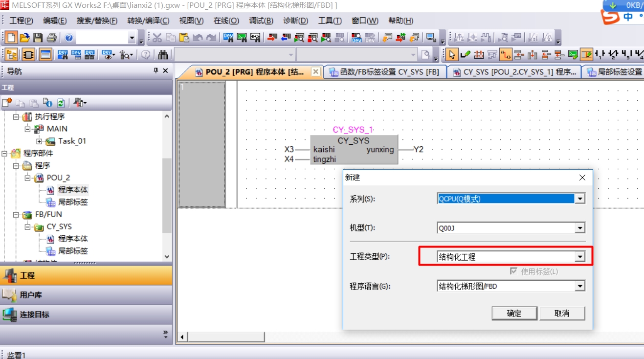Click the Save project toolbar icon
The width and height of the screenshot is (644, 359).
pos(38,38)
